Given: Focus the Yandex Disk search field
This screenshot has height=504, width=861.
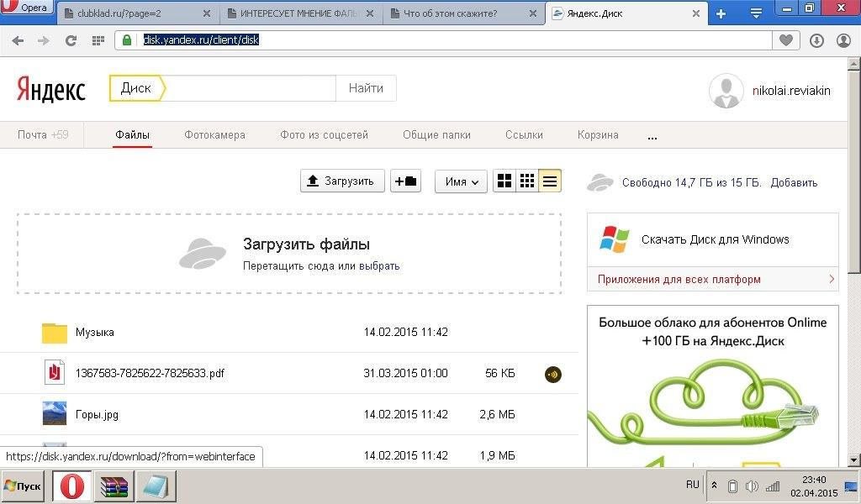Looking at the screenshot, I should point(250,88).
